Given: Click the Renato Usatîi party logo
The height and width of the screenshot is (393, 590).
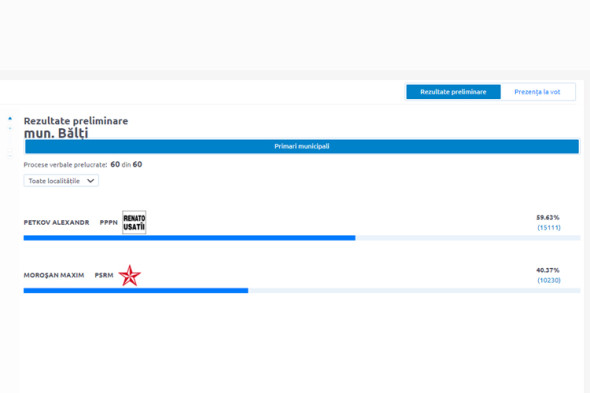Looking at the screenshot, I should [x=134, y=222].
